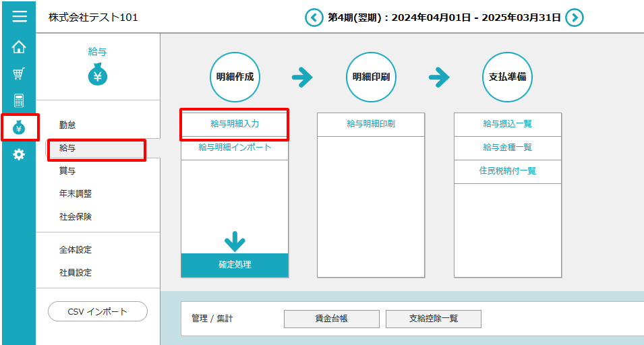Viewport: 644px width, 345px height.
Task: Open 給与明細インポート link
Action: [235, 148]
